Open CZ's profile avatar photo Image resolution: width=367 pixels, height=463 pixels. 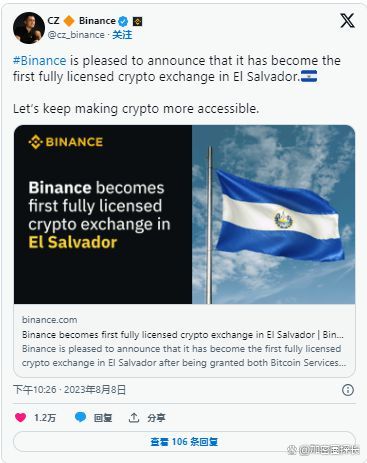(x=29, y=28)
